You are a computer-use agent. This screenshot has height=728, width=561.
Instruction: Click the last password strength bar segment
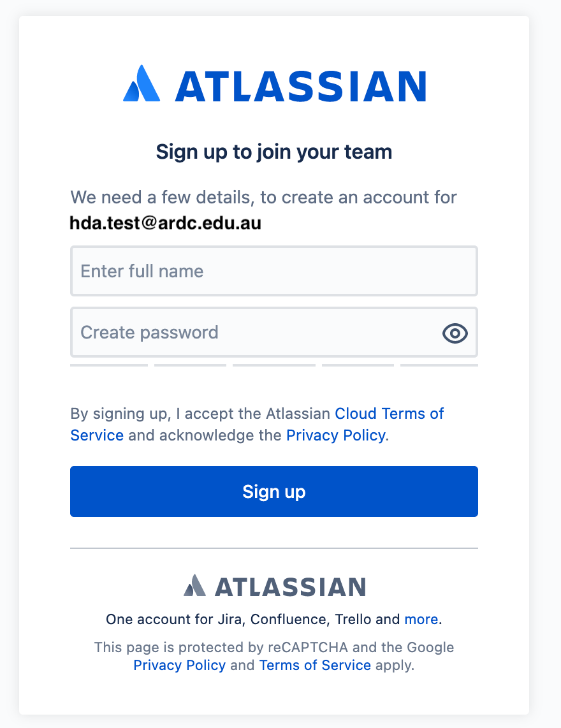tap(439, 365)
